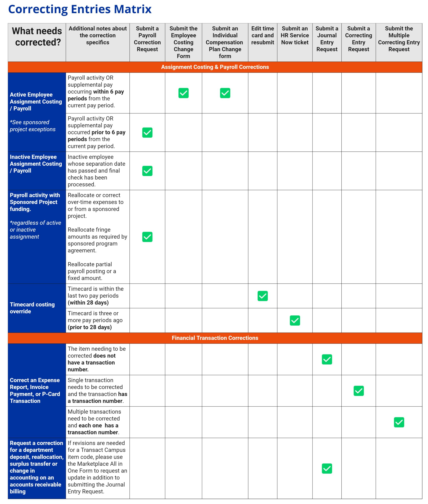
Task: Click the Correcting Entry Request checkmark single transaction
Action: tap(358, 387)
